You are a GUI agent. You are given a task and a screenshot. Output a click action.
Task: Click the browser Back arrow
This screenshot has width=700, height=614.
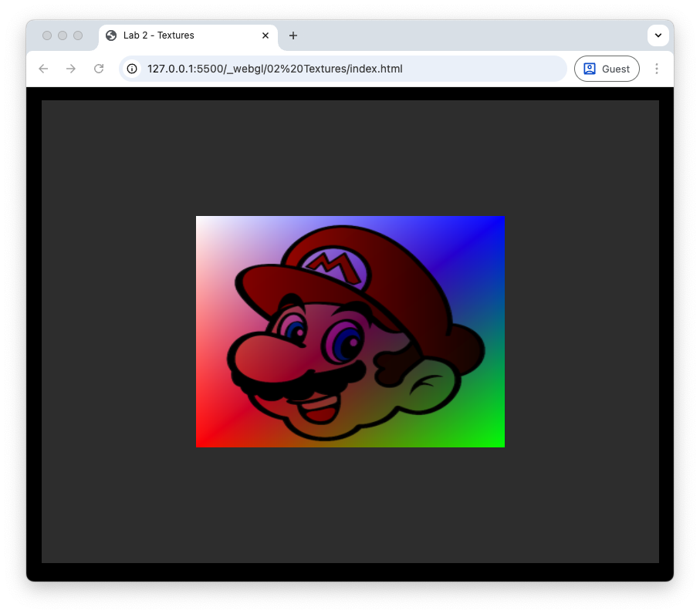(x=43, y=69)
